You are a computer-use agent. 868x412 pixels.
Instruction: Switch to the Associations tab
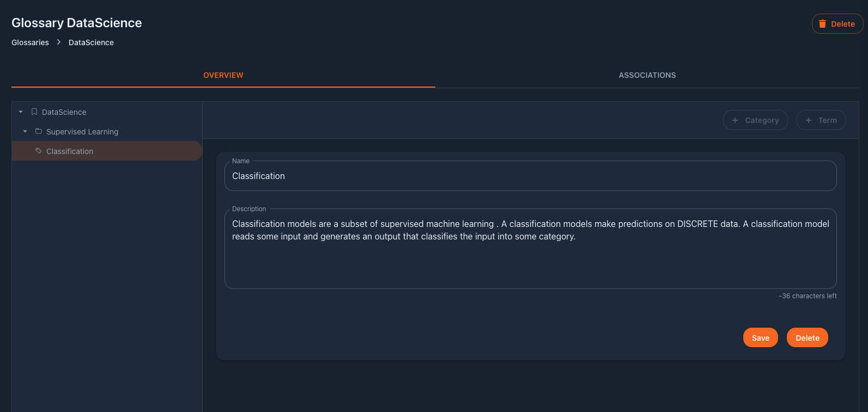click(647, 75)
